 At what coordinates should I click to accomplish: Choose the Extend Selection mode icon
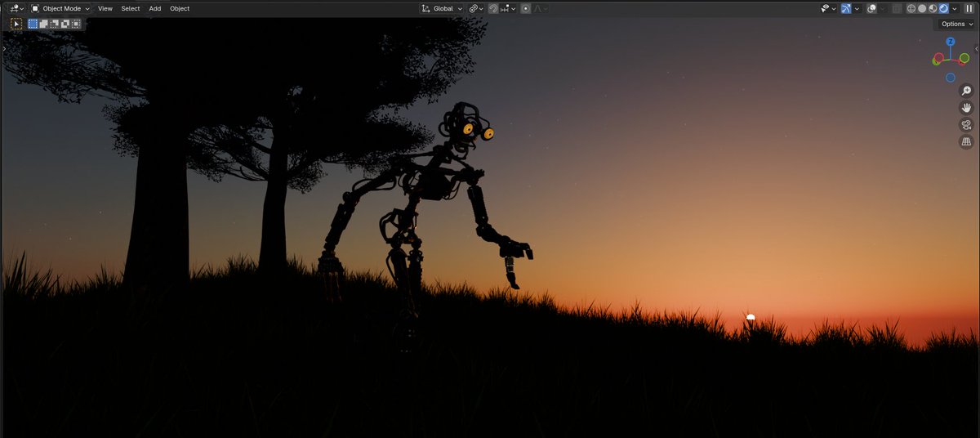click(x=44, y=24)
